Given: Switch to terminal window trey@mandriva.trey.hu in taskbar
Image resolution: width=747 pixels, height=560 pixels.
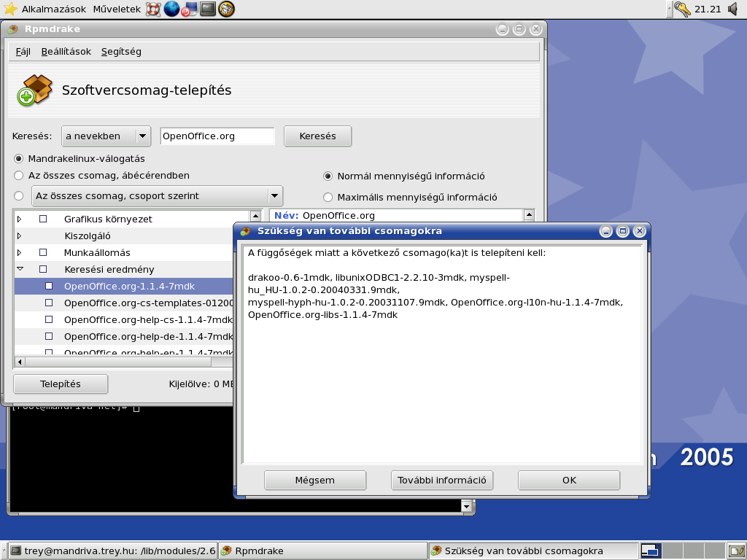Looking at the screenshot, I should (x=113, y=551).
